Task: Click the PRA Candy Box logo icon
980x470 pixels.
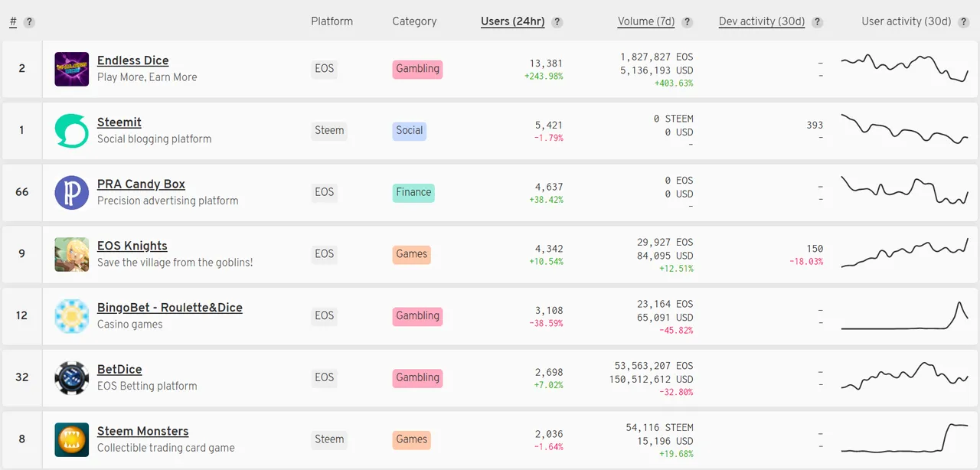Action: pos(72,193)
